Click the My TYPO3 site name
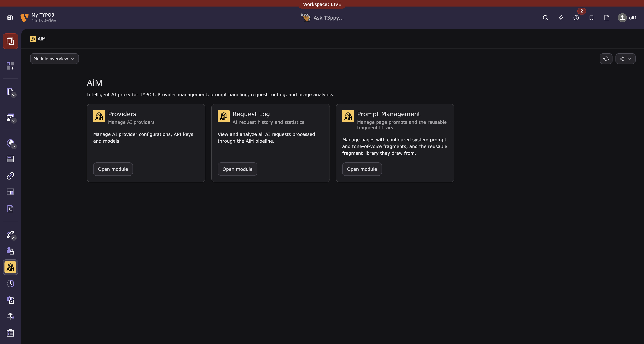Image resolution: width=644 pixels, height=344 pixels. pyautogui.click(x=43, y=15)
